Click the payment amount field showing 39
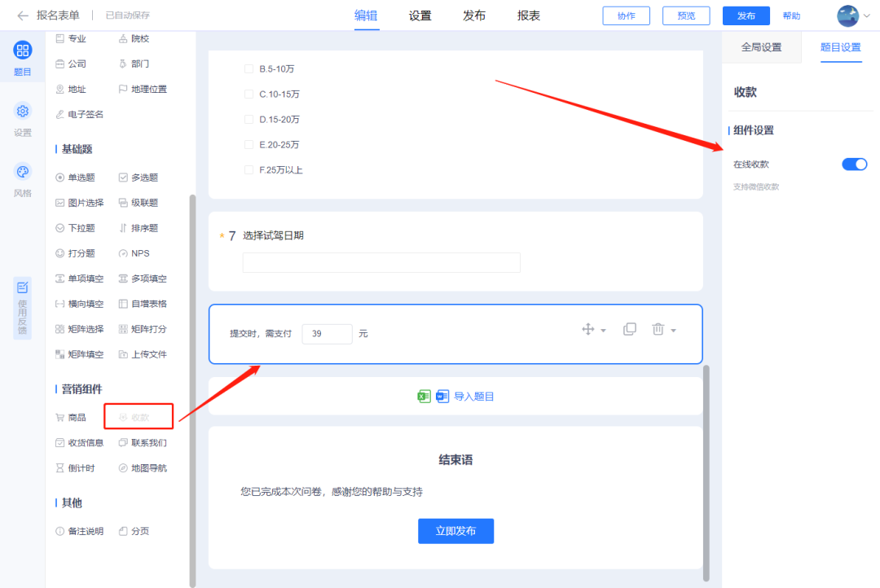Viewport: 880px width, 588px height. click(328, 334)
